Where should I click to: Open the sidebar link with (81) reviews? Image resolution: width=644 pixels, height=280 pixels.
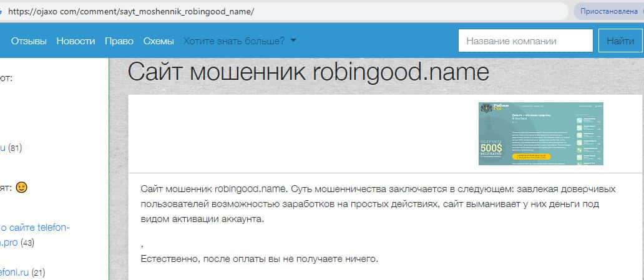point(2,148)
